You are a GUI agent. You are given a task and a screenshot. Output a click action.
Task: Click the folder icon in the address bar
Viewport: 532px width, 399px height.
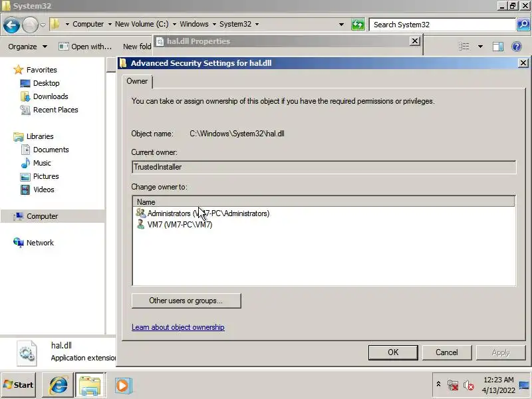tap(55, 24)
